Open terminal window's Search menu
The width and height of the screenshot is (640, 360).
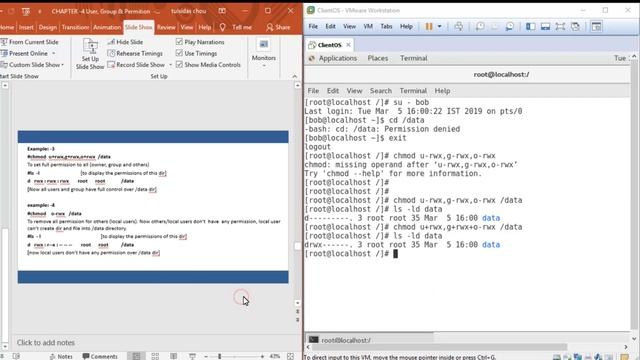pos(381,91)
